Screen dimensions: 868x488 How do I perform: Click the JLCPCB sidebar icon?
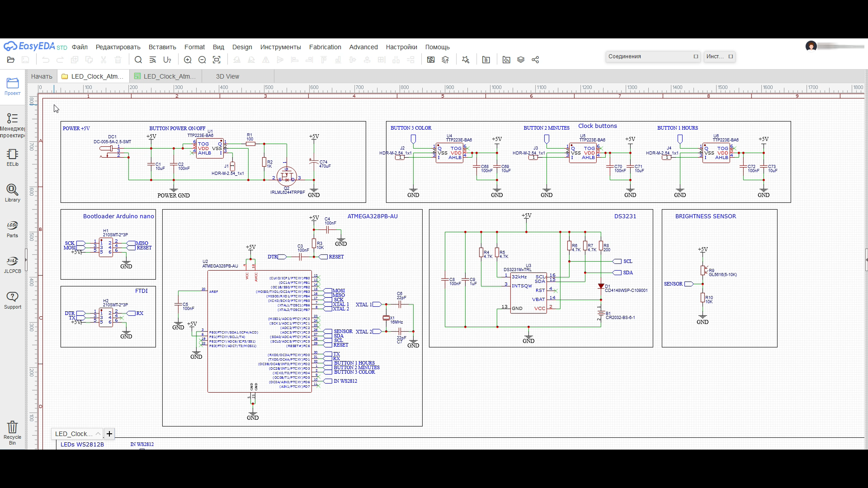click(x=13, y=264)
